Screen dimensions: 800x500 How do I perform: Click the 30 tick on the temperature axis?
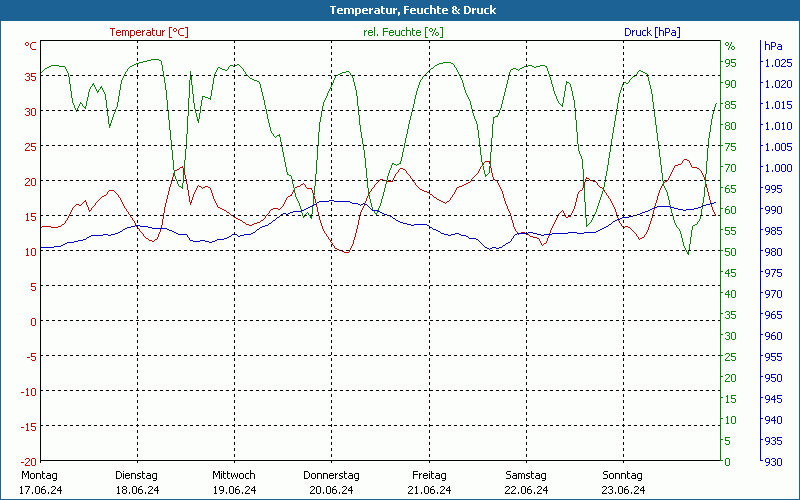31,112
